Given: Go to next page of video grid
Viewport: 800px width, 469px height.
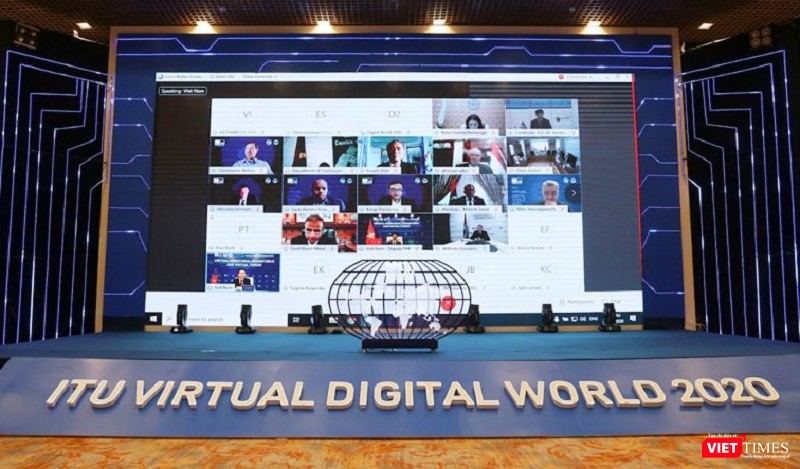Looking at the screenshot, I should [572, 192].
